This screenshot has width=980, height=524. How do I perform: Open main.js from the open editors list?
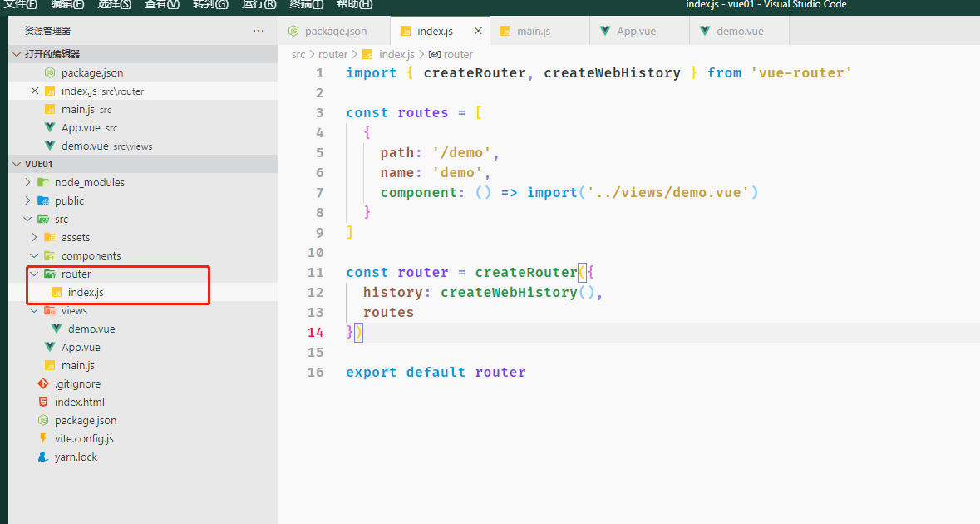tap(77, 109)
